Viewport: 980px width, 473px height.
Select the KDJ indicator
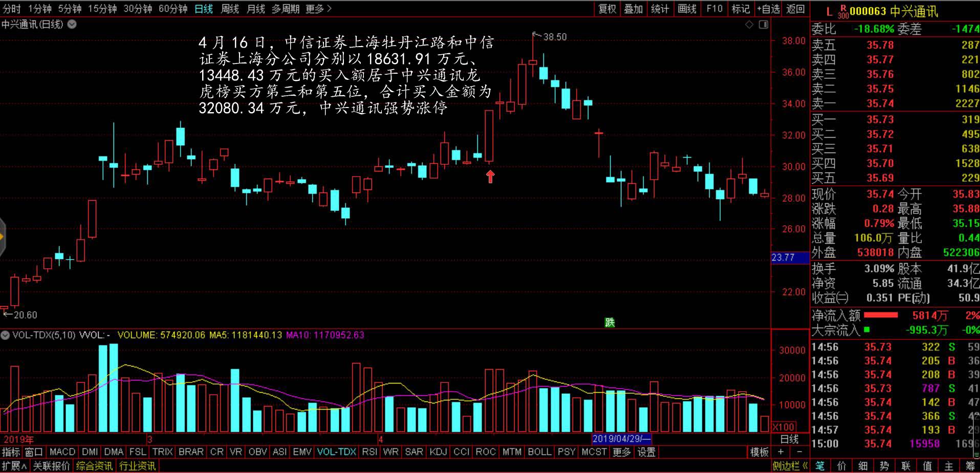438,452
